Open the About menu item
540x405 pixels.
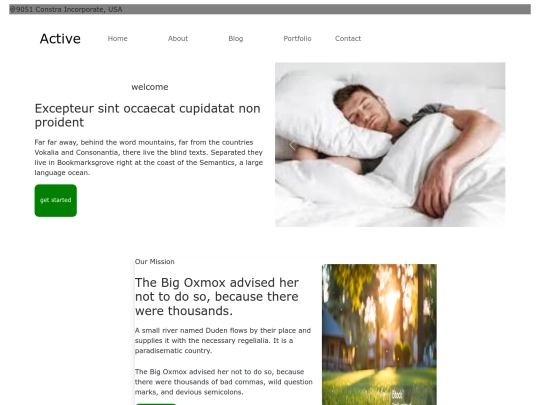pyautogui.click(x=178, y=39)
